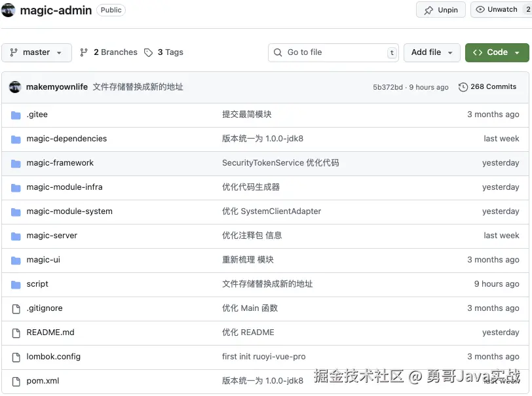Image resolution: width=532 pixels, height=396 pixels.
Task: Open the magic-module-infra folder
Action: [x=64, y=187]
